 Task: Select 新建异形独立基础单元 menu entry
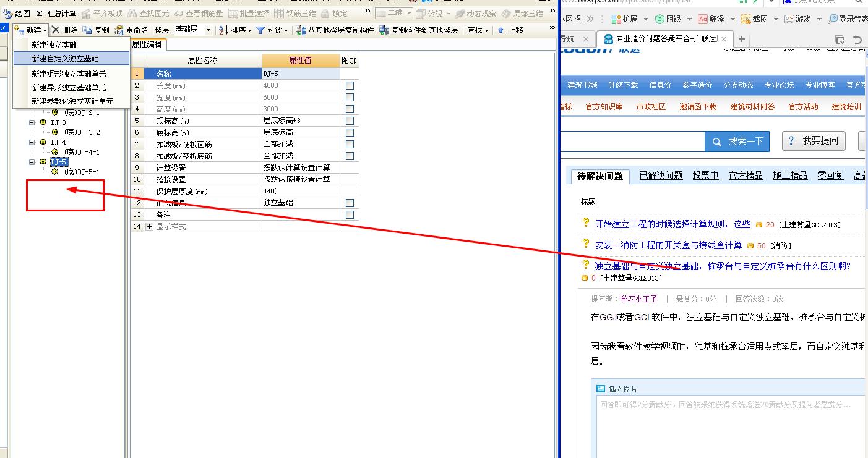coord(71,87)
